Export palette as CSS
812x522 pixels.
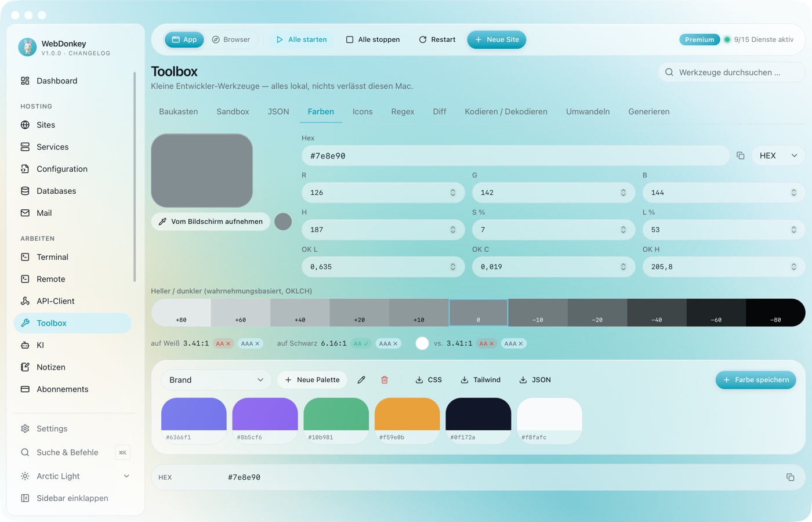pyautogui.click(x=429, y=380)
